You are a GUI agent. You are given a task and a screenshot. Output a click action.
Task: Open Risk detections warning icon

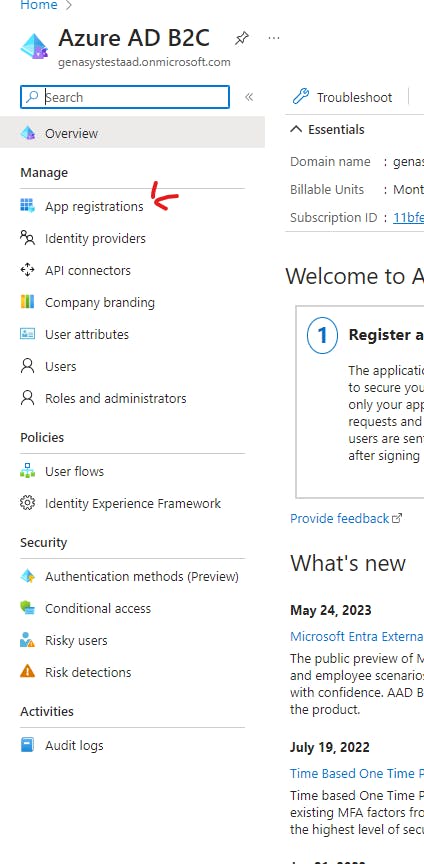click(x=27, y=672)
